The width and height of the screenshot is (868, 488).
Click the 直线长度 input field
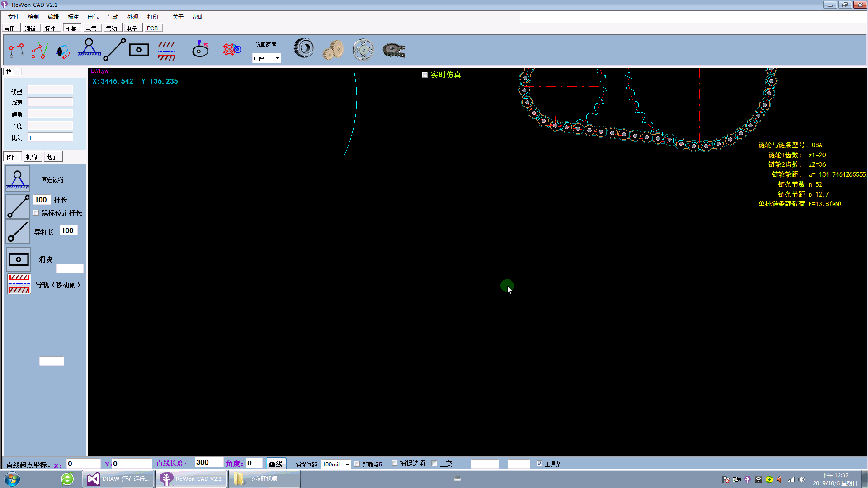click(x=208, y=462)
